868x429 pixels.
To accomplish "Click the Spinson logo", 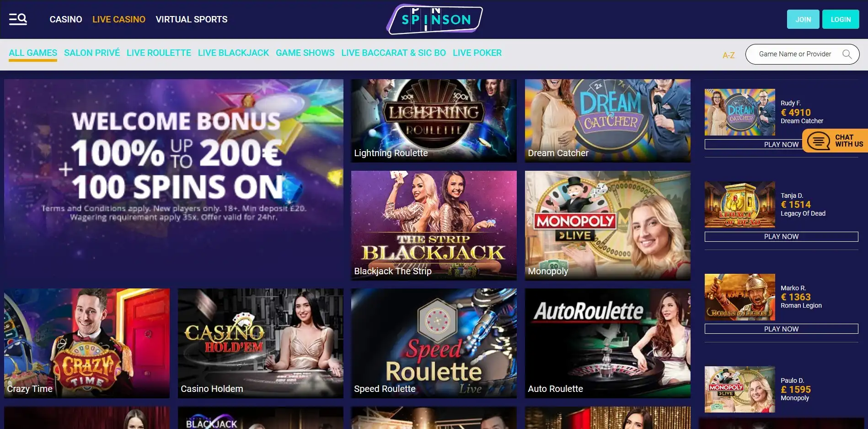I will coord(434,19).
